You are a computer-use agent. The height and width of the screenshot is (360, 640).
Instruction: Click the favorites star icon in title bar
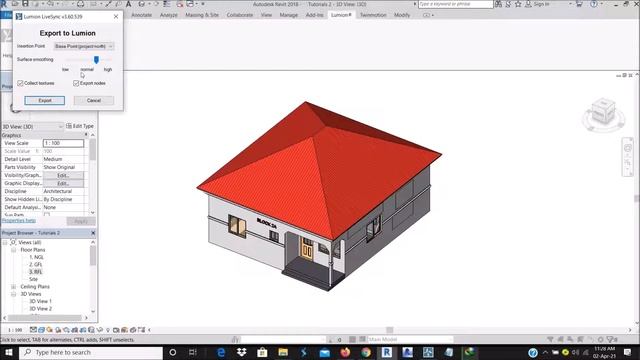point(518,4)
